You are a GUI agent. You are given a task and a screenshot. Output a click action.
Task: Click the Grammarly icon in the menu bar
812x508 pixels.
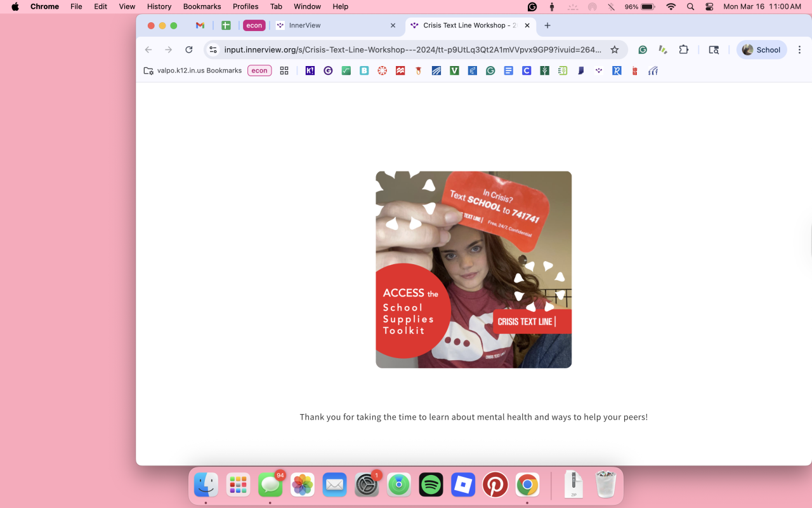532,6
